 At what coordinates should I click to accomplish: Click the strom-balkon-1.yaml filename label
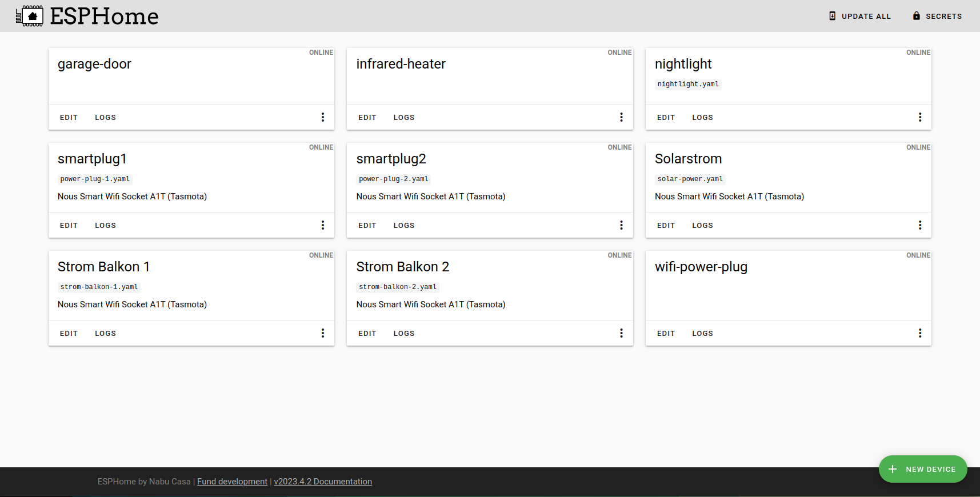tap(99, 287)
